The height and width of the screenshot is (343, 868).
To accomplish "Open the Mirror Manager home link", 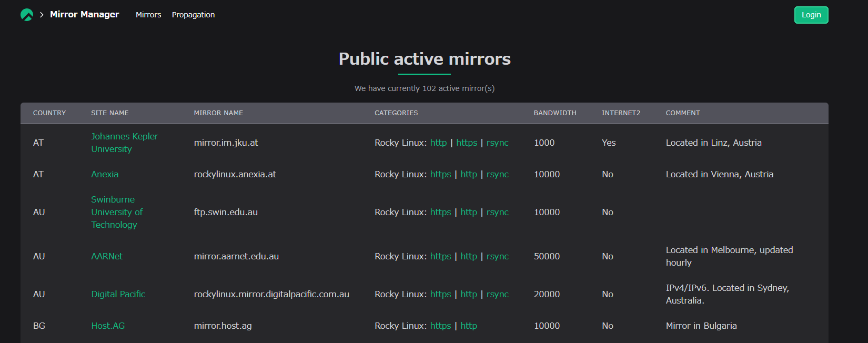I will click(x=84, y=15).
